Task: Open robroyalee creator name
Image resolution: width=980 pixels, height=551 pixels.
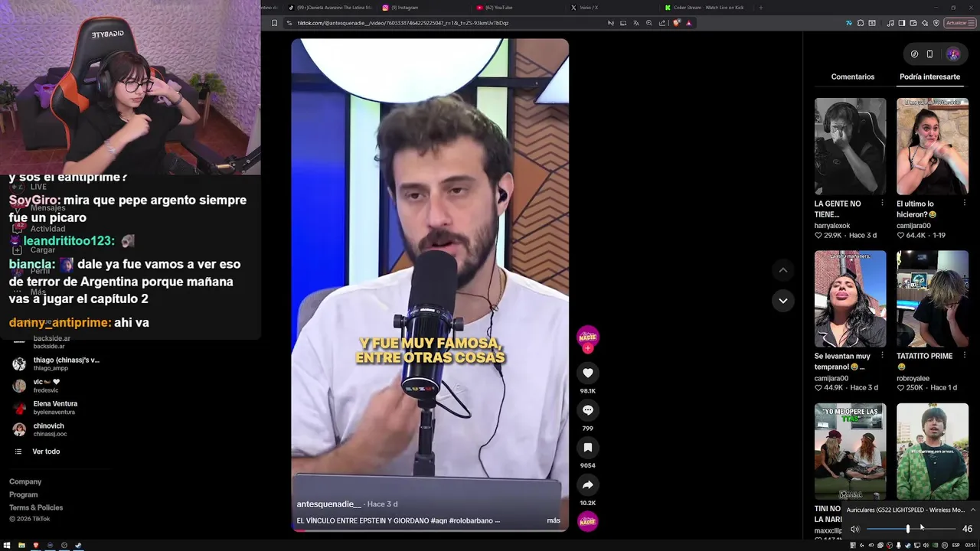Action: click(913, 378)
